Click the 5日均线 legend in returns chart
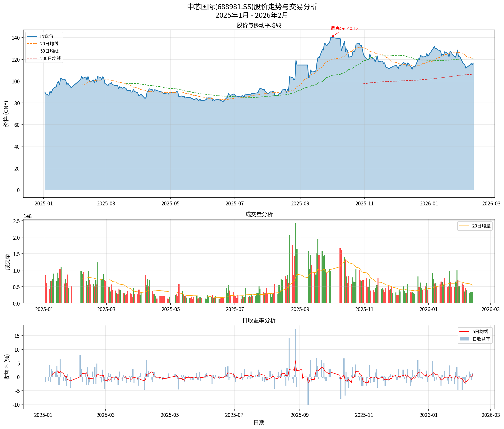The image size is (504, 429). [480, 332]
